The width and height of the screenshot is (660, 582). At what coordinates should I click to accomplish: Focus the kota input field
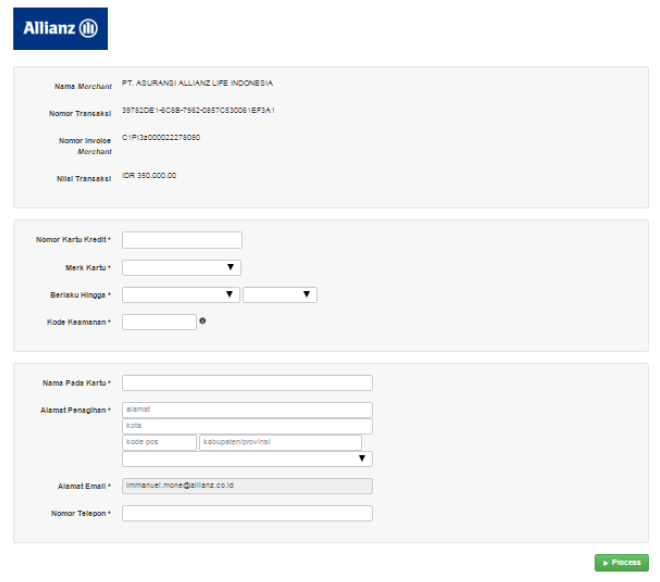pos(247,426)
